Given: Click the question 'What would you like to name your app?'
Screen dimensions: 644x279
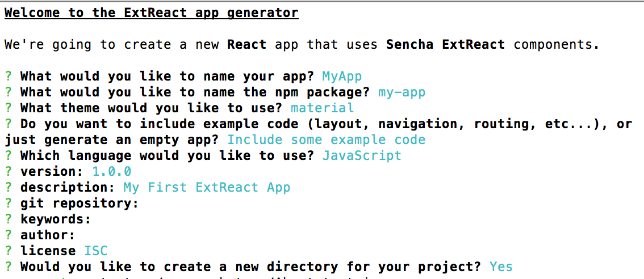Looking at the screenshot, I should [167, 77].
